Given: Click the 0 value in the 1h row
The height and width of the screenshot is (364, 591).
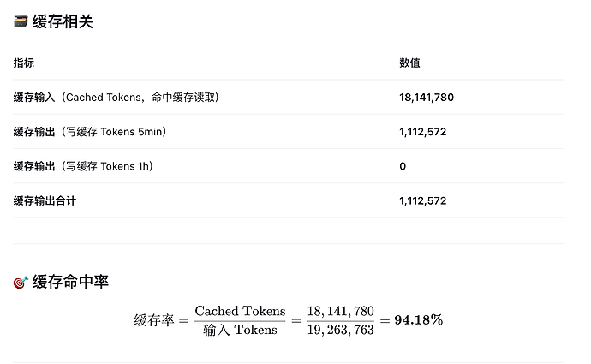Looking at the screenshot, I should pyautogui.click(x=403, y=166).
